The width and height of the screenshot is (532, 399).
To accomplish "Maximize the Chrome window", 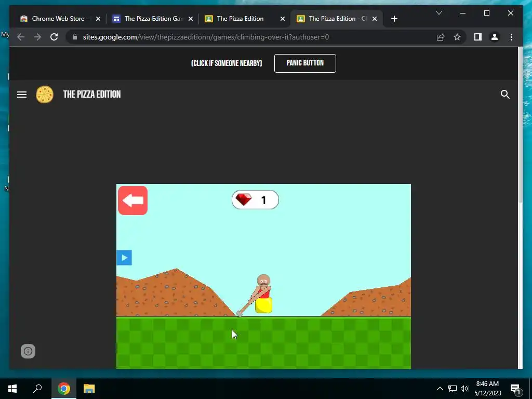I will pyautogui.click(x=486, y=13).
